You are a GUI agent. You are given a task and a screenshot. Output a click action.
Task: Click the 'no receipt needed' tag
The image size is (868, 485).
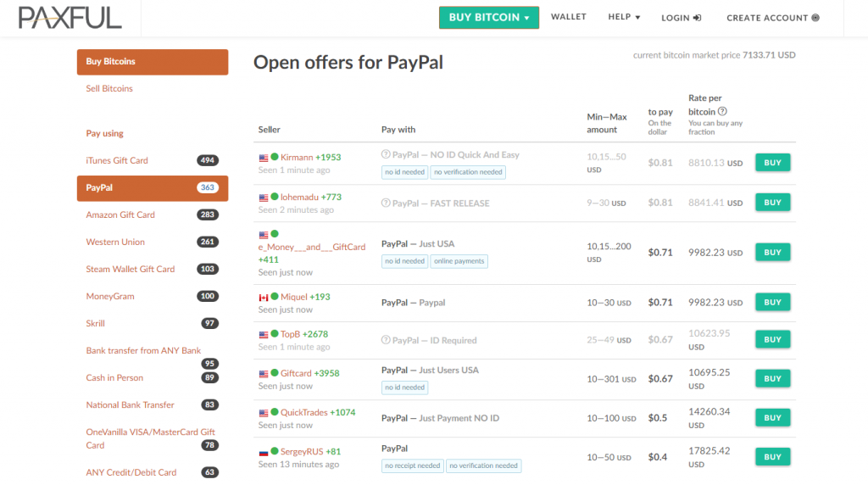(413, 465)
